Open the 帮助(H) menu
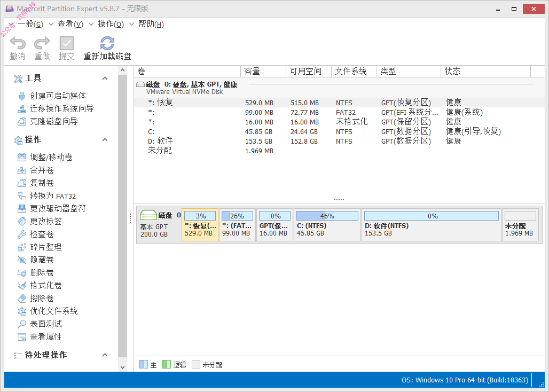This screenshot has height=392, width=549. coord(151,24)
